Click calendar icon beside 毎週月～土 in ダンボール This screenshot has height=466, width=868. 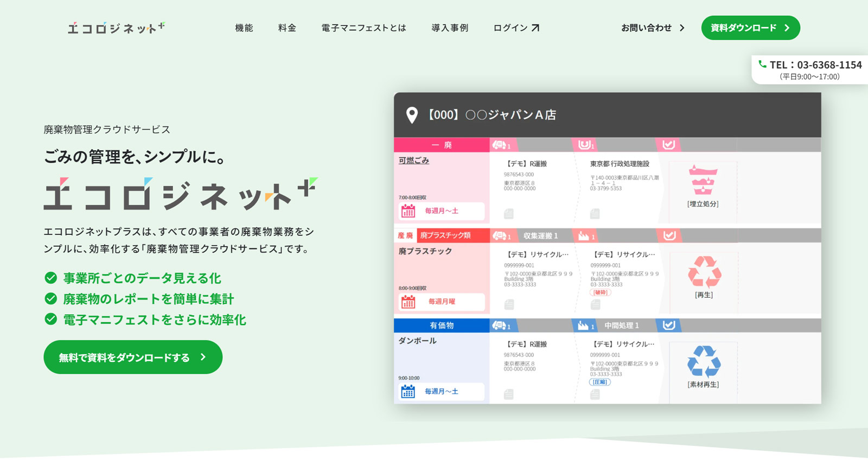[x=408, y=391]
